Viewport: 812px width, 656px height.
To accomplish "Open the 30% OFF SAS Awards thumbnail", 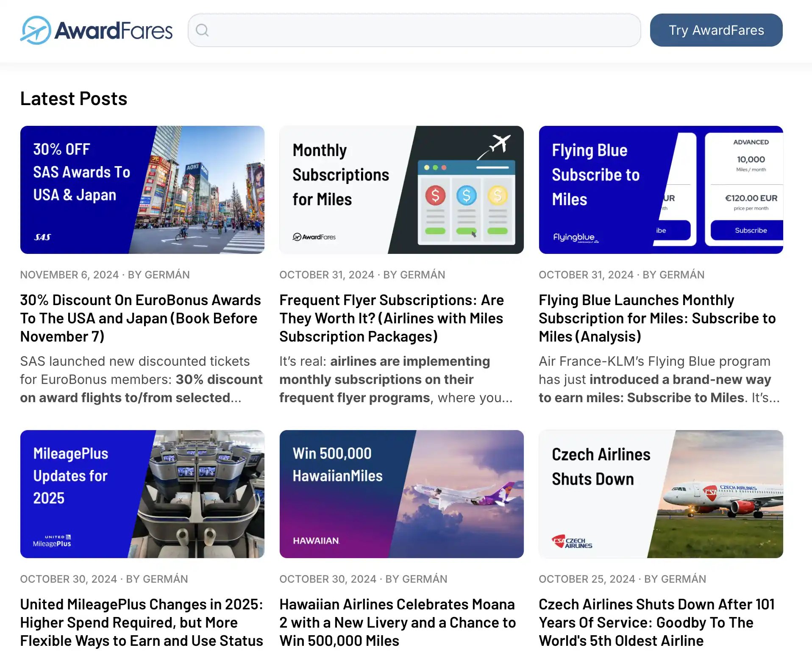I will [142, 190].
